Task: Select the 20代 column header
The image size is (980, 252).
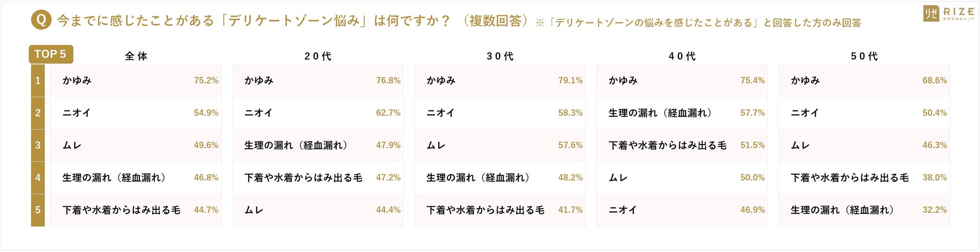Action: coord(318,56)
